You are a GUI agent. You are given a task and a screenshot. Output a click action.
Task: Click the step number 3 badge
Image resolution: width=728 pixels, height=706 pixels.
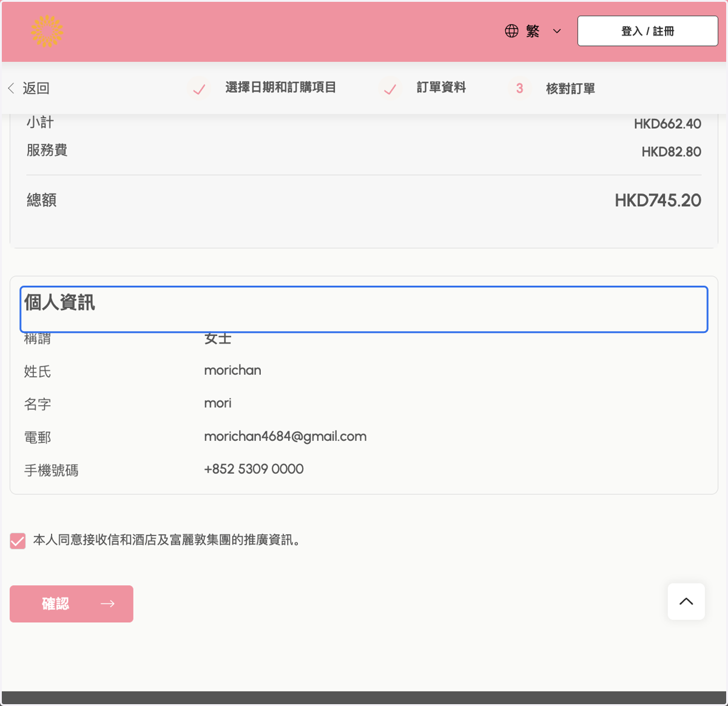[519, 89]
